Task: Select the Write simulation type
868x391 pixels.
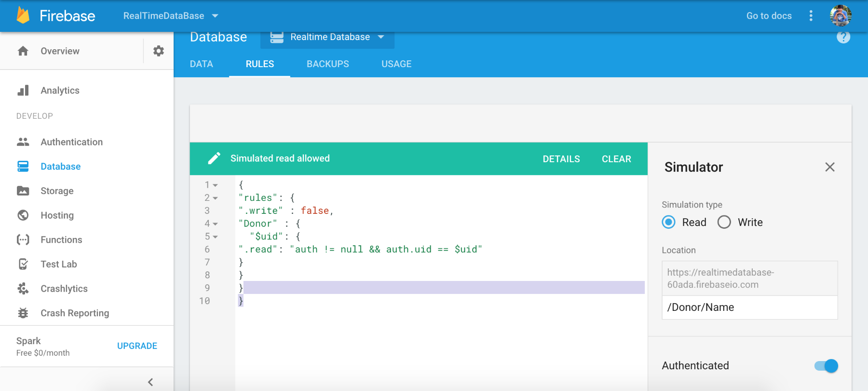Action: (x=724, y=222)
